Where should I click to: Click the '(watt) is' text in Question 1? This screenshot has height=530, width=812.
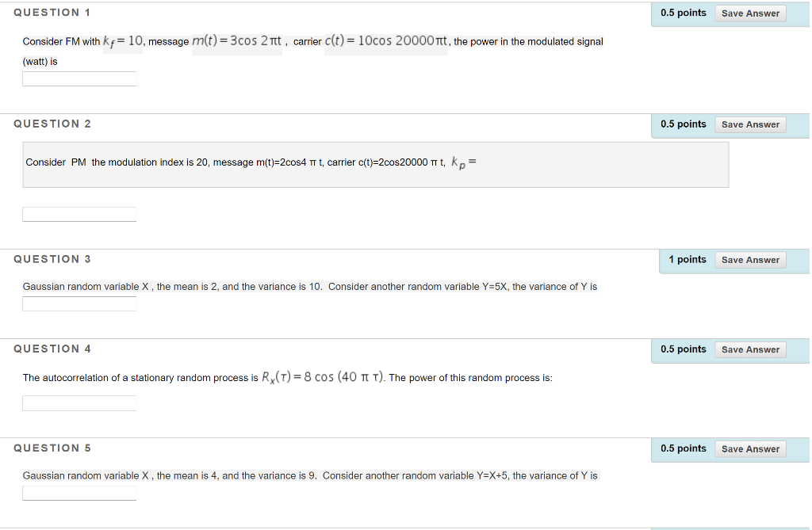tap(40, 62)
